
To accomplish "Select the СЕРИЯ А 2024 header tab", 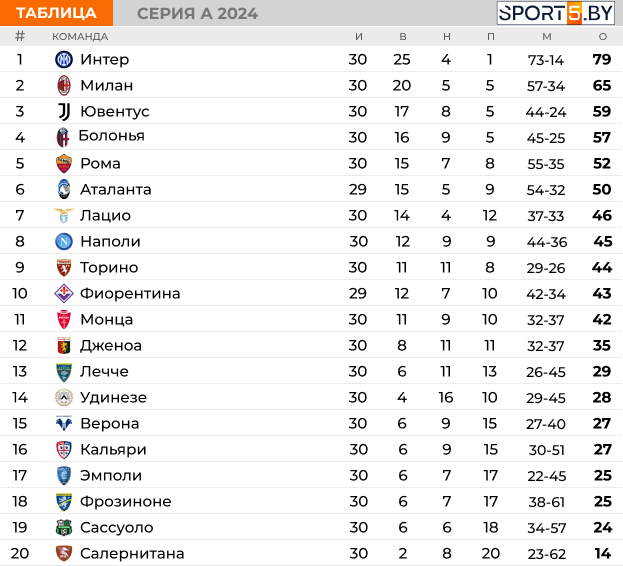I will [x=197, y=13].
